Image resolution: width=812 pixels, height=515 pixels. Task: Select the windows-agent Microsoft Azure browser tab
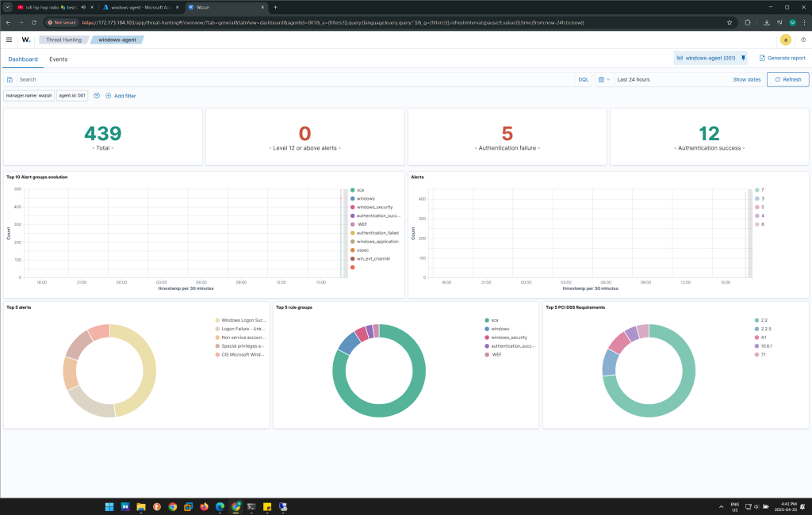[141, 7]
